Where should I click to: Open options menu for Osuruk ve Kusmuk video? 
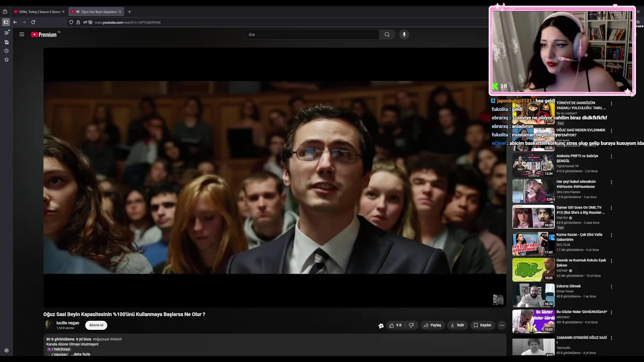click(x=611, y=260)
